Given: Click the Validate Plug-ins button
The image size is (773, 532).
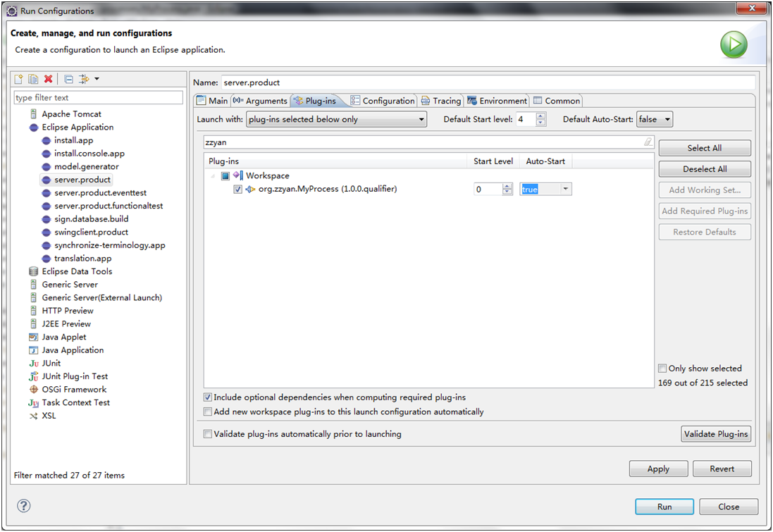Looking at the screenshot, I should (x=716, y=434).
